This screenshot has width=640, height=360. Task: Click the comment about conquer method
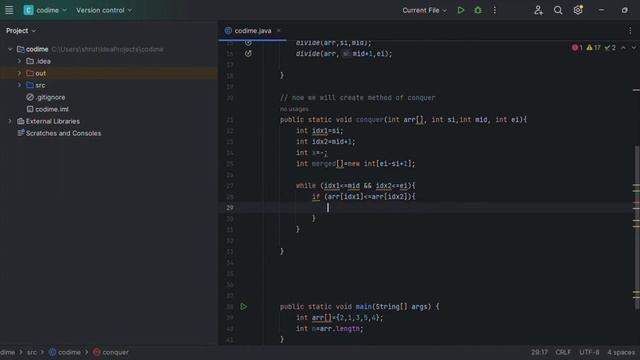click(358, 98)
